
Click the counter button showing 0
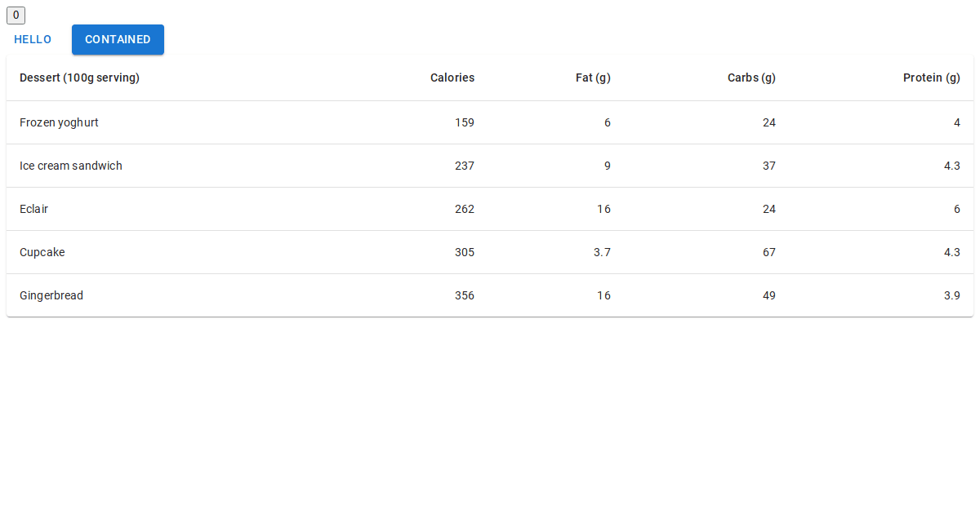(x=16, y=15)
